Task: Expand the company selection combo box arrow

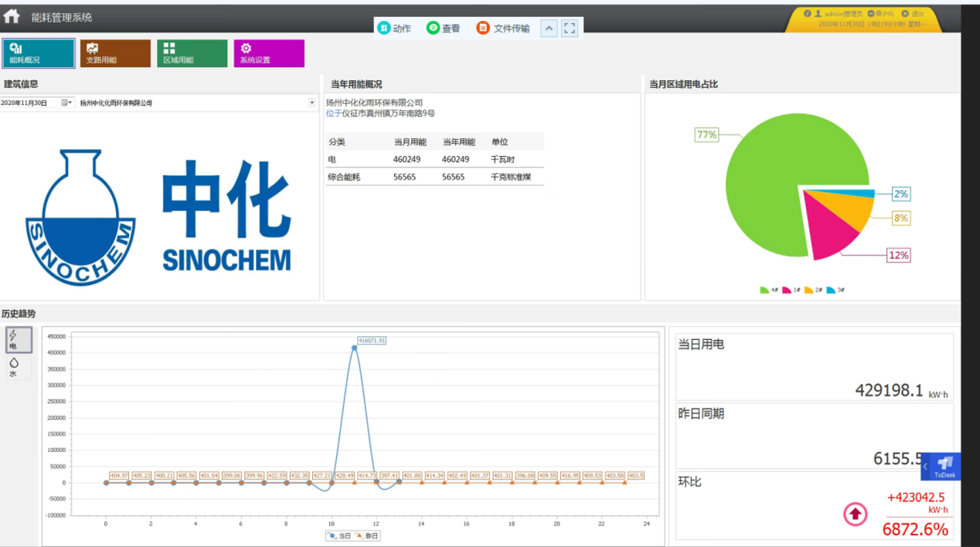Action: 312,103
